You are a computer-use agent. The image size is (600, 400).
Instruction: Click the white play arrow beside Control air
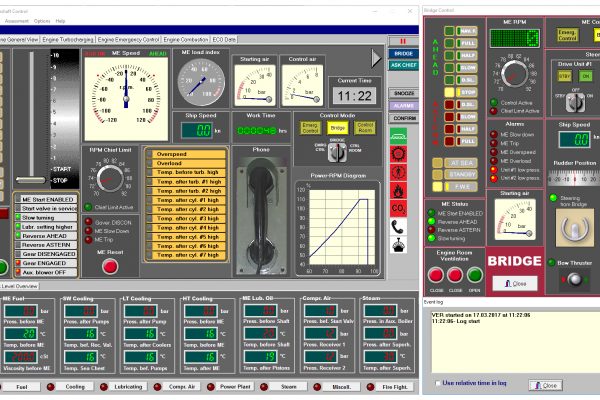click(376, 59)
